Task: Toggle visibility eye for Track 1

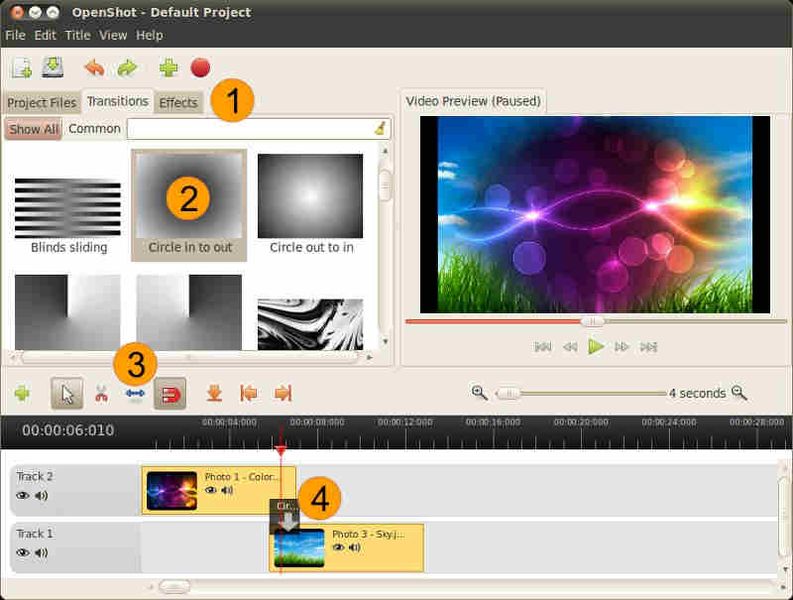Action: pyautogui.click(x=23, y=552)
